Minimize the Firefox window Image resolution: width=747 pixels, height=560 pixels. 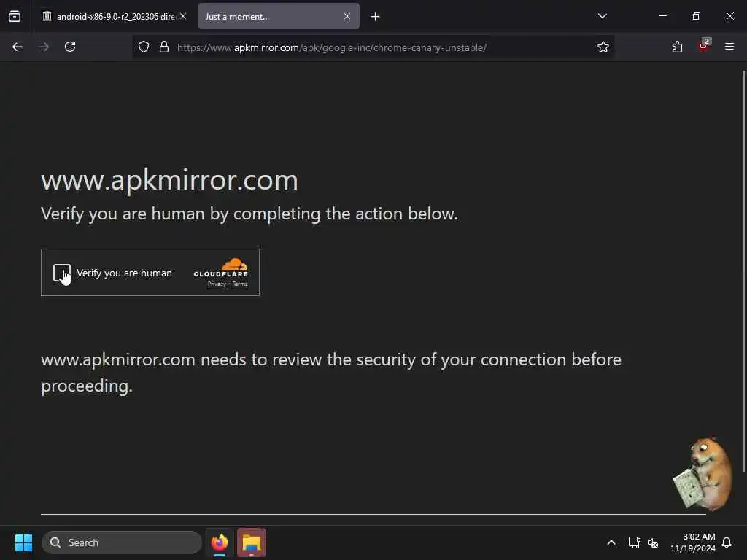tap(662, 16)
